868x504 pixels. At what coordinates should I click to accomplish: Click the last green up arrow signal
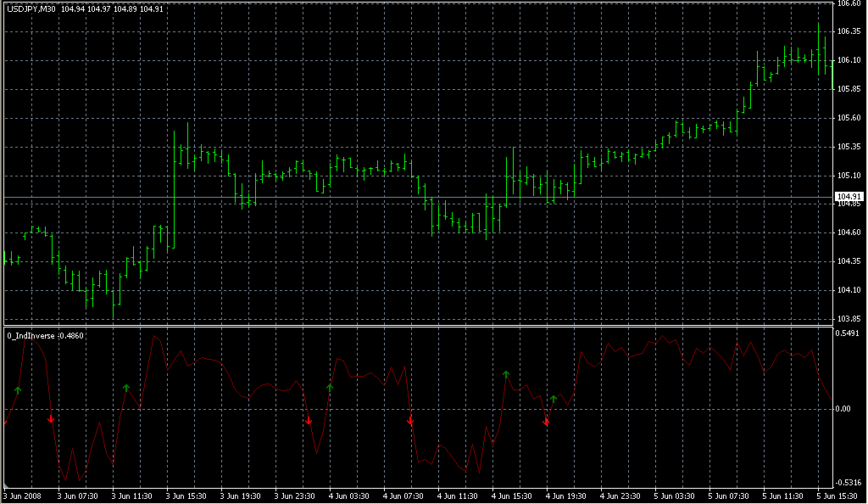554,398
